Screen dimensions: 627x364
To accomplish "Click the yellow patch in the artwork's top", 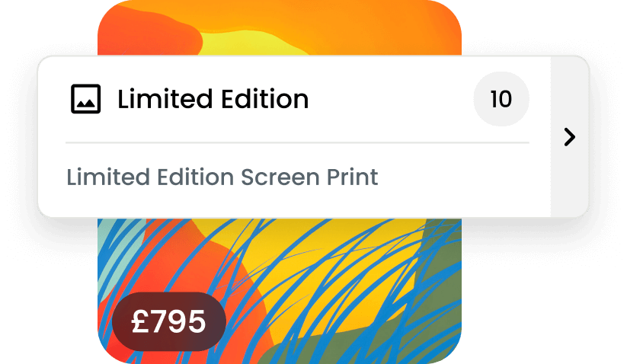I will (x=252, y=43).
